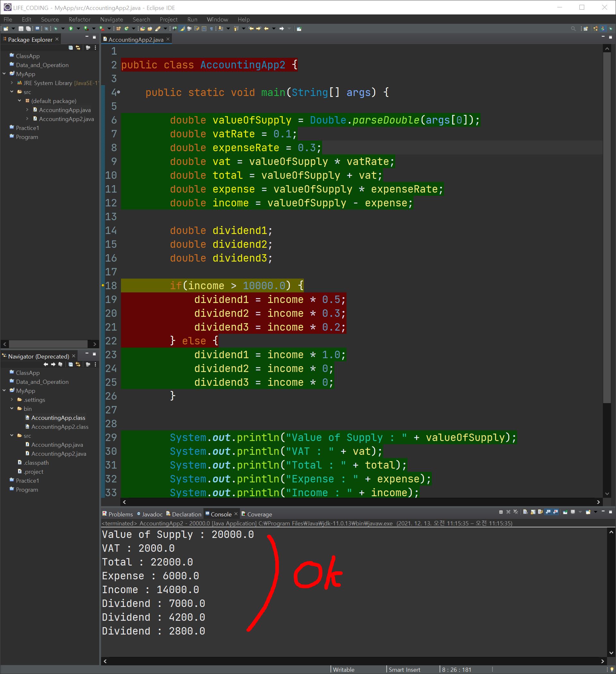Select AccountingApp2.class in Navigator bin folder
616x674 pixels.
pyautogui.click(x=59, y=427)
